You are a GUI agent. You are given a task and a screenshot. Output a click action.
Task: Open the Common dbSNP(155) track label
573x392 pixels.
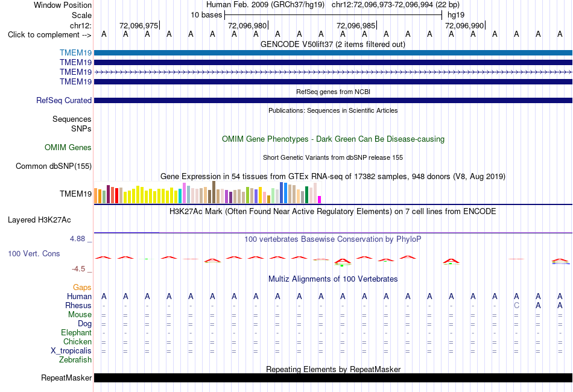coord(53,166)
